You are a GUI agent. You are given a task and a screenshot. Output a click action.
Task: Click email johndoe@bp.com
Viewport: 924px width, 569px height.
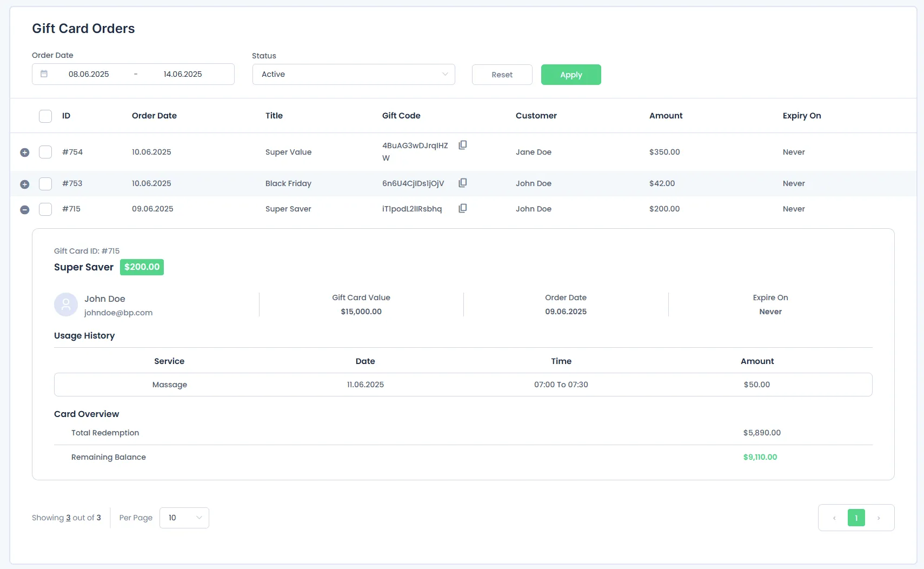pyautogui.click(x=118, y=313)
